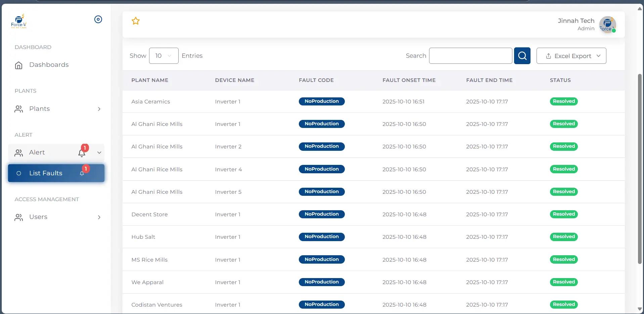Screen dimensions: 644x314
Task: Focus the Search input field
Action: [x=470, y=56]
